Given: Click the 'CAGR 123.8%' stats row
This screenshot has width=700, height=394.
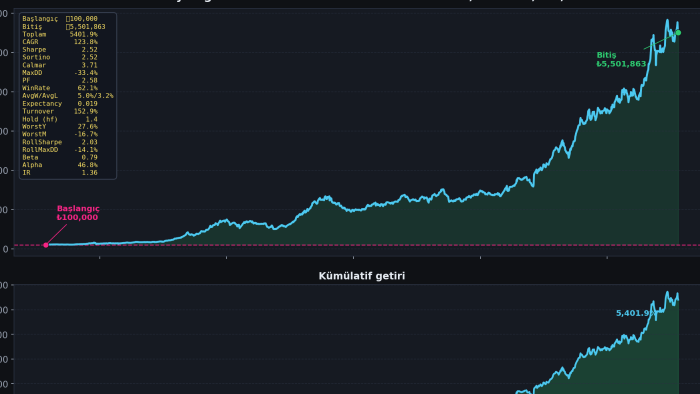Looking at the screenshot, I should [x=60, y=42].
